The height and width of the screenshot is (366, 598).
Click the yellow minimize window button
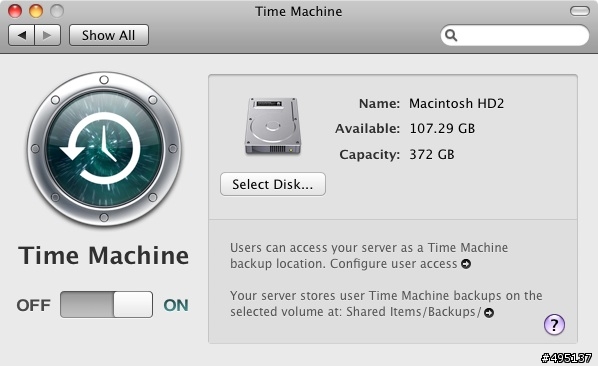tap(36, 11)
